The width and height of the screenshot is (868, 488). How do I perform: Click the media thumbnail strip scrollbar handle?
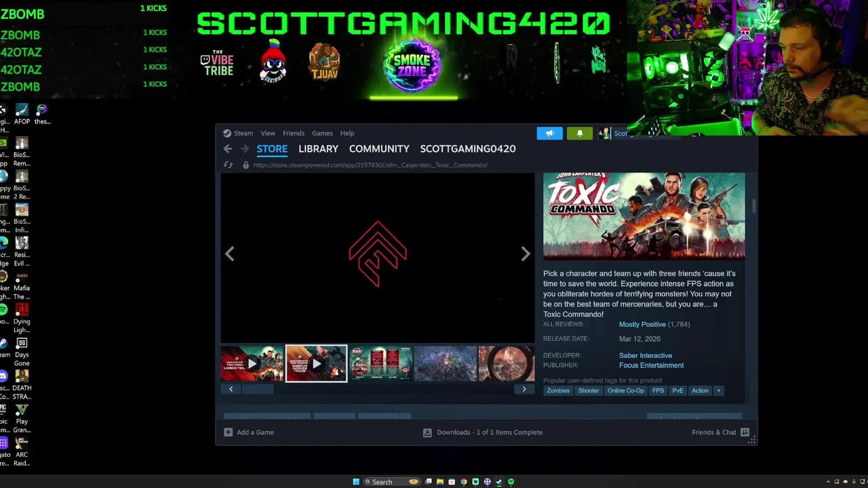(x=258, y=389)
